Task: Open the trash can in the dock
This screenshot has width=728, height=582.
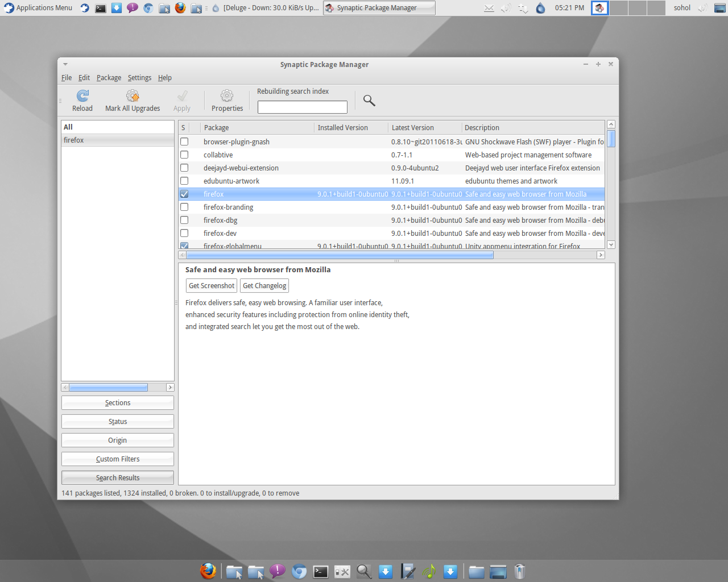Action: pyautogui.click(x=520, y=571)
